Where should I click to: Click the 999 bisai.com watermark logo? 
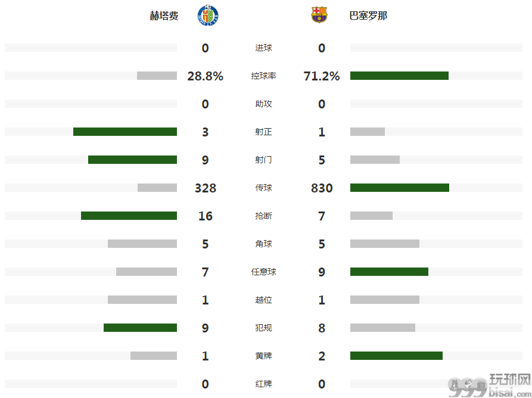point(490,385)
